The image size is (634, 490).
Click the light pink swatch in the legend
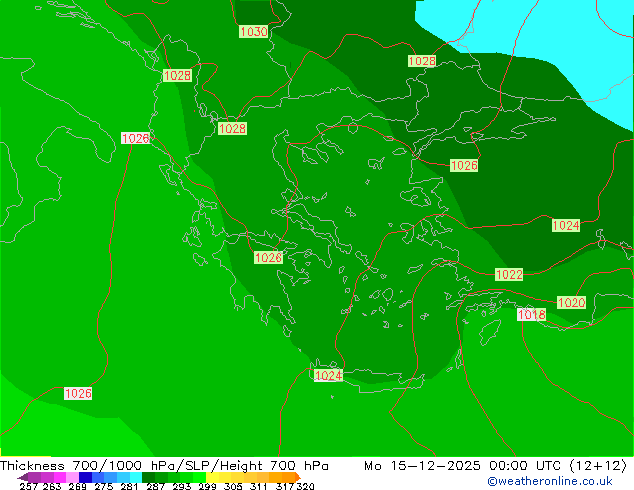pos(72,477)
